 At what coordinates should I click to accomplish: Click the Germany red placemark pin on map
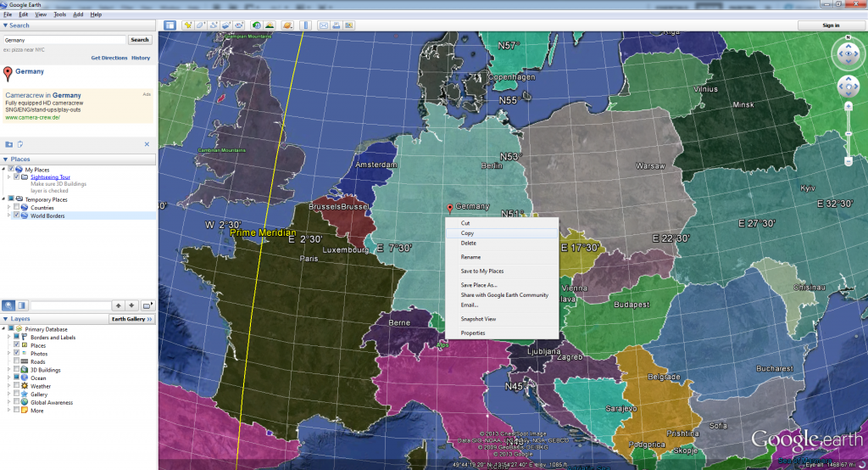[449, 209]
